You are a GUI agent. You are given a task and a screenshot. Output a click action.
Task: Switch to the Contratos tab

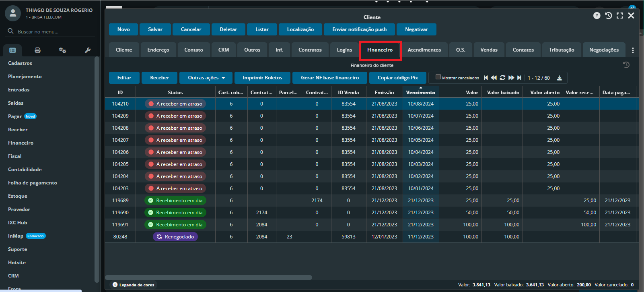(310, 50)
